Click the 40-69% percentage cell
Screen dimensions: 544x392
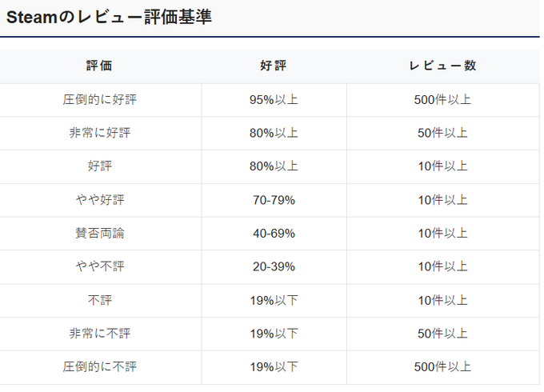pos(274,234)
